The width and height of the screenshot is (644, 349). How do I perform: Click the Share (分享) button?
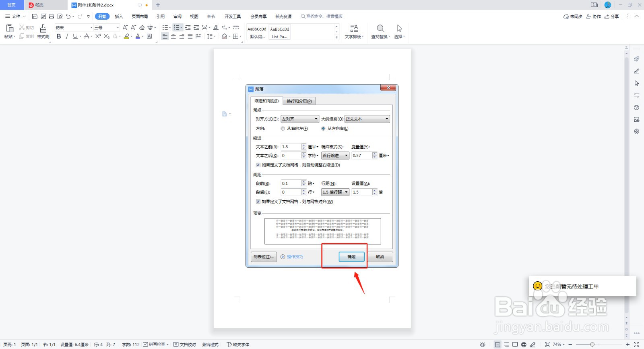pos(611,17)
